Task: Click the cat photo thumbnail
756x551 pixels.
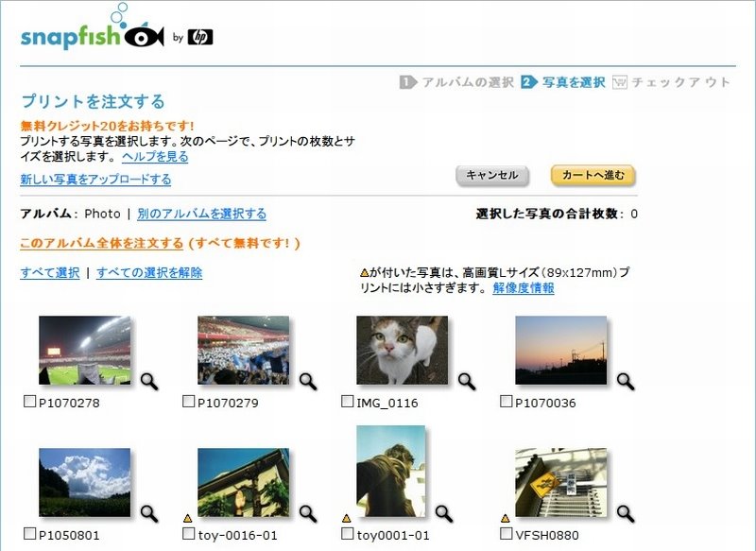Action: (403, 350)
